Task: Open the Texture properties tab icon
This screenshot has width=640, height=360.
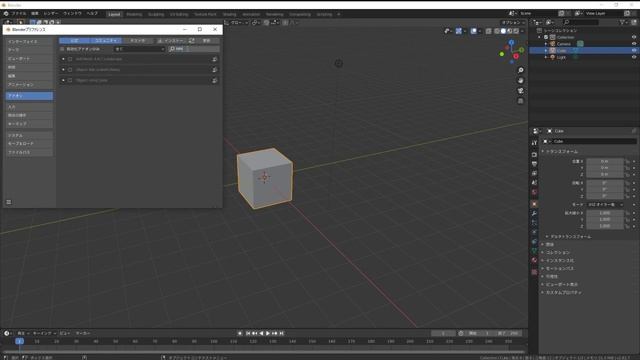Action: point(534,272)
